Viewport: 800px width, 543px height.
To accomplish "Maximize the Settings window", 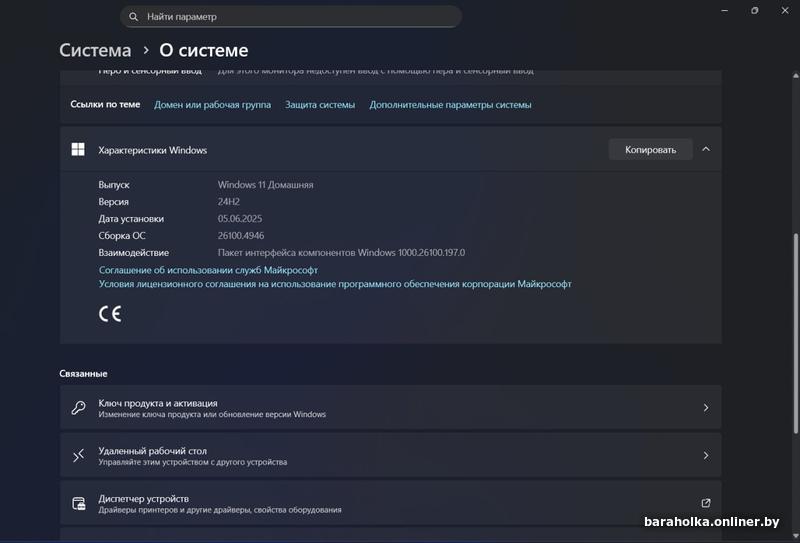I will coord(755,10).
